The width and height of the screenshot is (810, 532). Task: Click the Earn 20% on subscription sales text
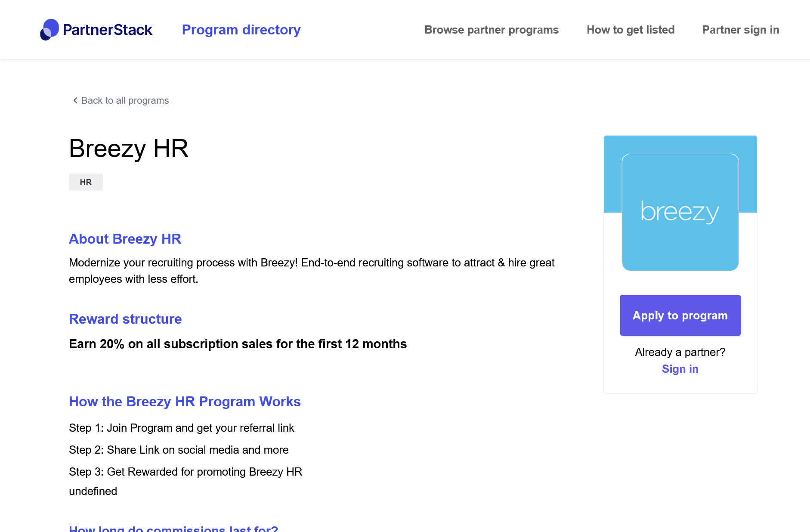(238, 344)
